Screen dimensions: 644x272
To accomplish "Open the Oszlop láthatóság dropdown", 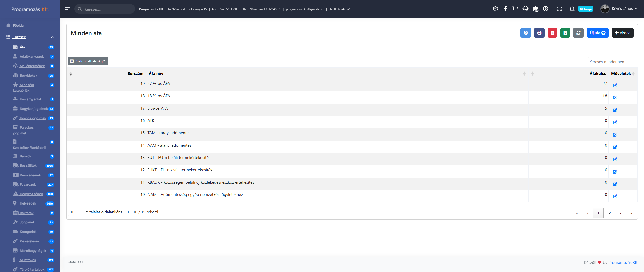I will pos(88,61).
